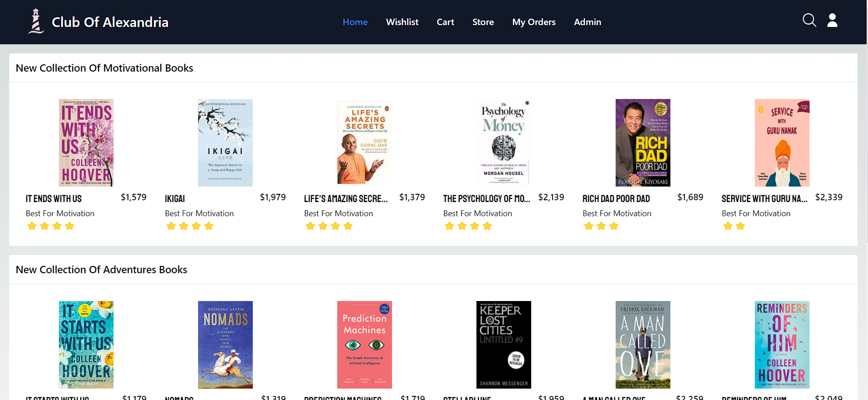Click the $2,139 price
This screenshot has height=400, width=868.
pos(551,197)
